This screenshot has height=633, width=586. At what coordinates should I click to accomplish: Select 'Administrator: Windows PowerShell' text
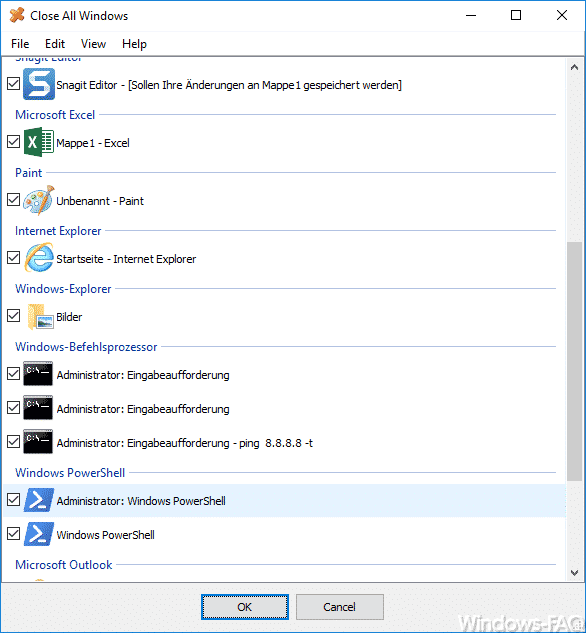[141, 501]
